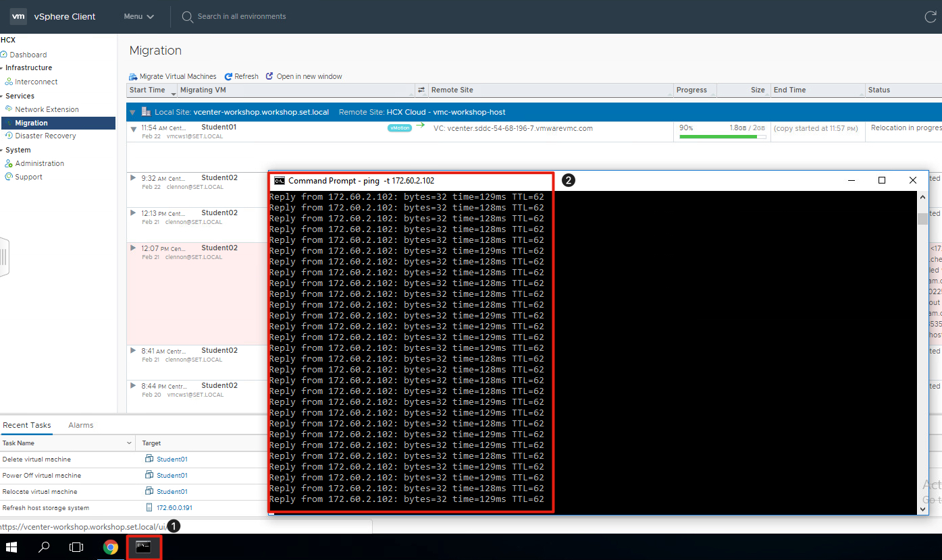
Task: Click the search magnifier on the taskbar
Action: click(44, 547)
